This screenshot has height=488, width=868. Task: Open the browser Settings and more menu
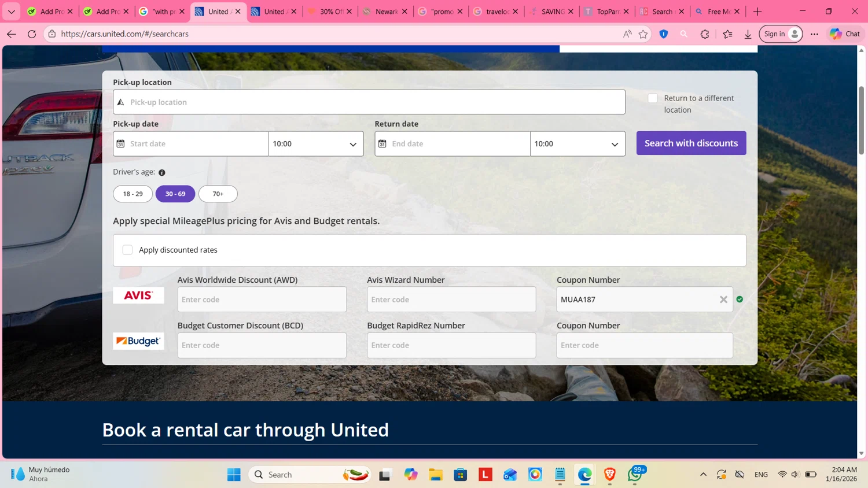(814, 34)
